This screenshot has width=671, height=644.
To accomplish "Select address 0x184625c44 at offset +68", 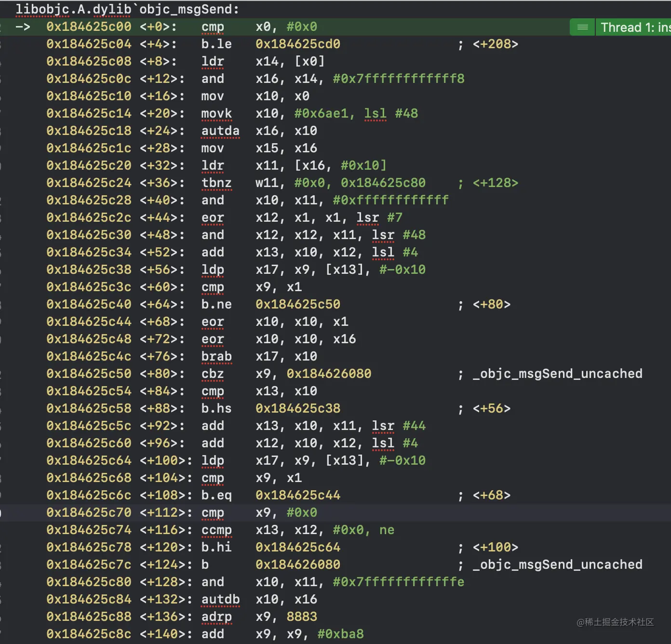I will [x=89, y=322].
